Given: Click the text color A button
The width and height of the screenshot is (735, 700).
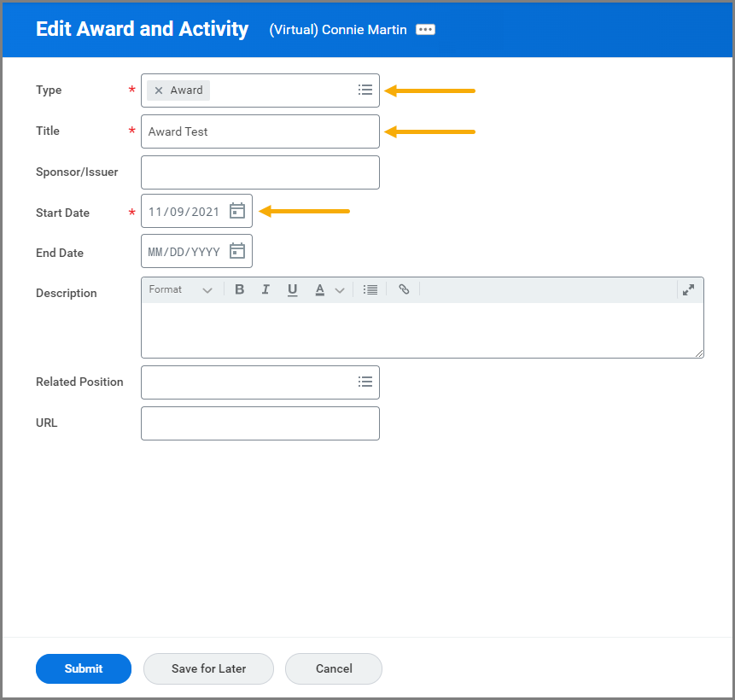Looking at the screenshot, I should click(x=319, y=289).
